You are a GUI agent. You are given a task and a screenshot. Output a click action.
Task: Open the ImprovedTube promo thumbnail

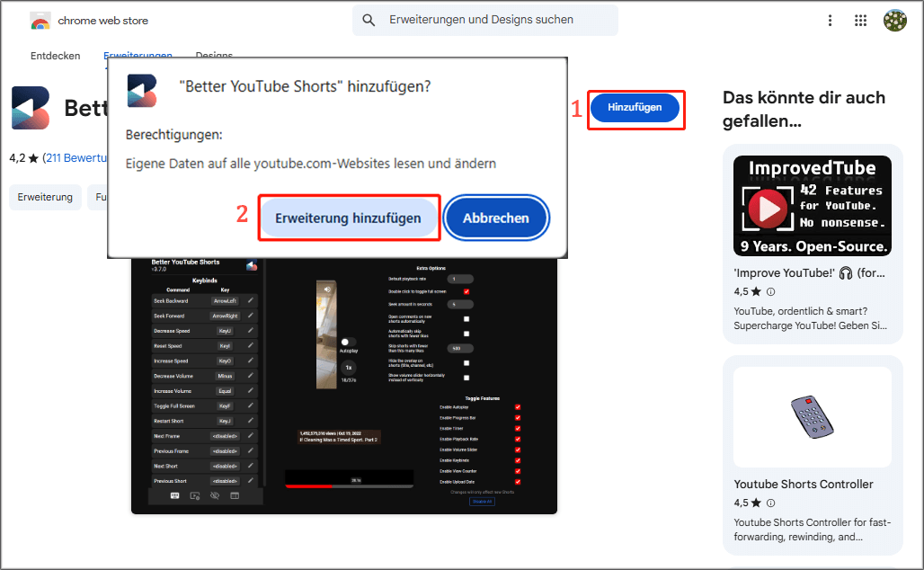tap(812, 206)
